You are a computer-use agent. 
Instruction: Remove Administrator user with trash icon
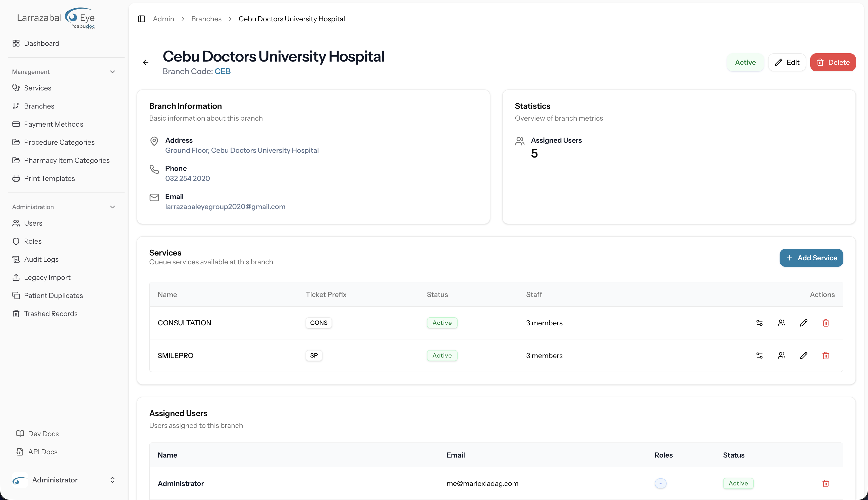coord(826,483)
